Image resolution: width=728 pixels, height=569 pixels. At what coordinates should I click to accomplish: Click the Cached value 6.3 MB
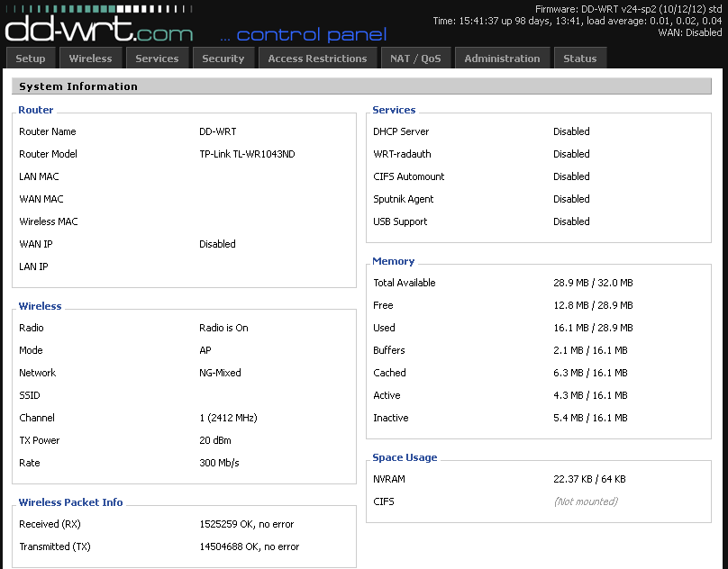[x=590, y=373]
